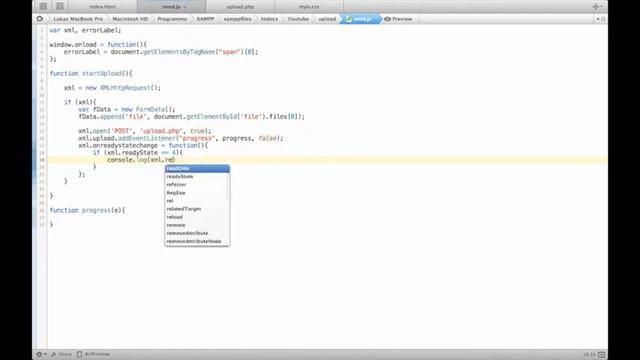Viewport: 640px width, 360px height.
Task: Click the line:column indicator in status bar
Action: click(589, 355)
